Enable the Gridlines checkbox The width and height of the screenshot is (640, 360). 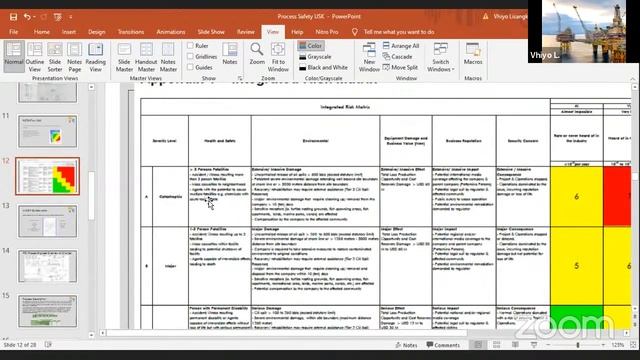190,56
